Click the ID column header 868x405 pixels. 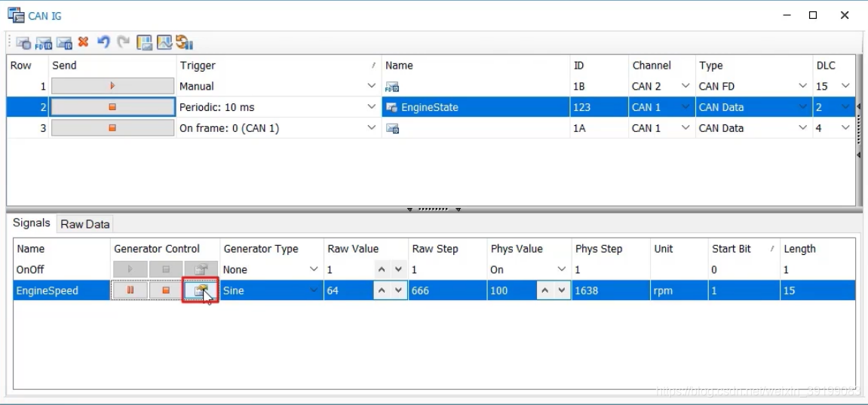599,66
